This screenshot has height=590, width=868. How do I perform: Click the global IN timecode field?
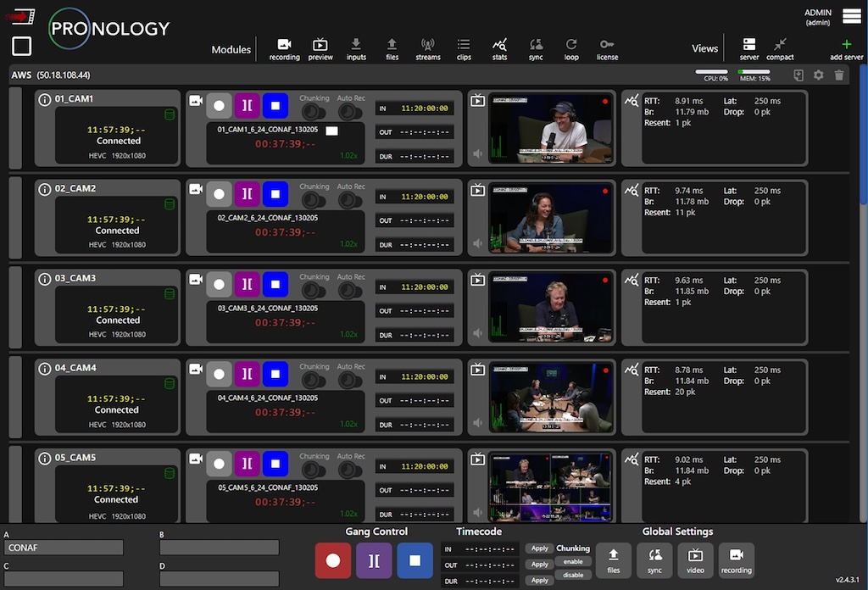[481, 549]
